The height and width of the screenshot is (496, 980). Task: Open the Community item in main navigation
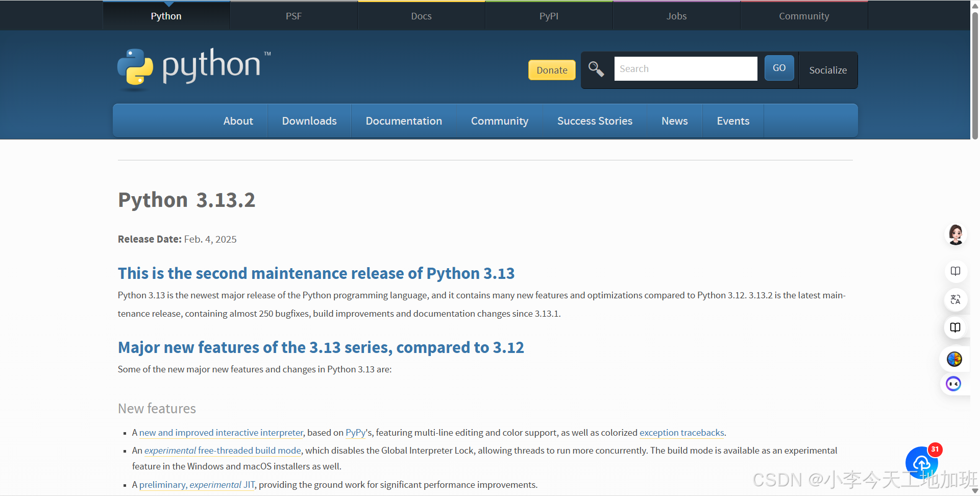500,121
